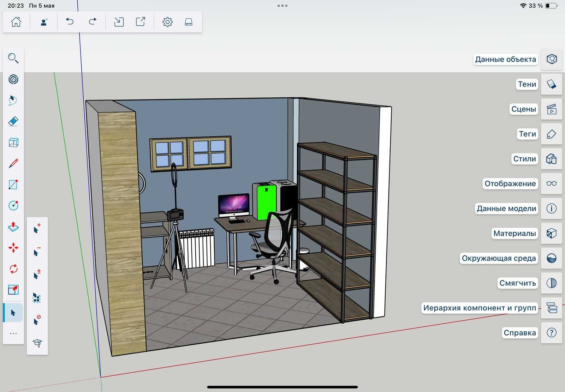Select the Rectangle drawing tool
The width and height of the screenshot is (565, 392).
click(13, 185)
